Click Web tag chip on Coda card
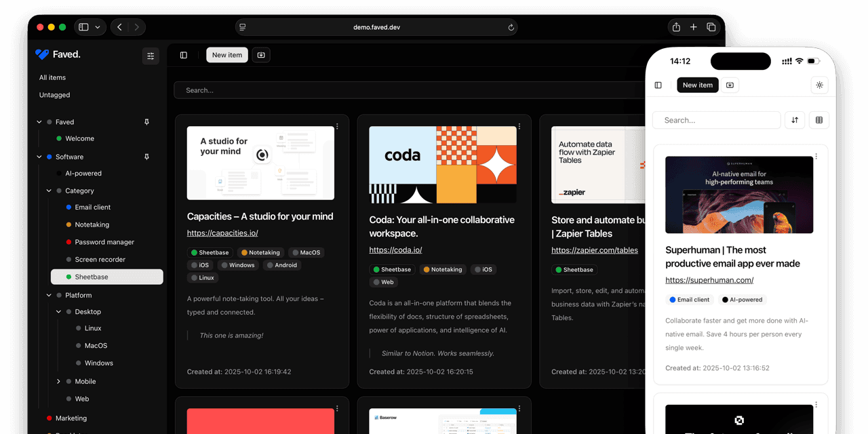Screen dimensions: 868x434 point(384,282)
